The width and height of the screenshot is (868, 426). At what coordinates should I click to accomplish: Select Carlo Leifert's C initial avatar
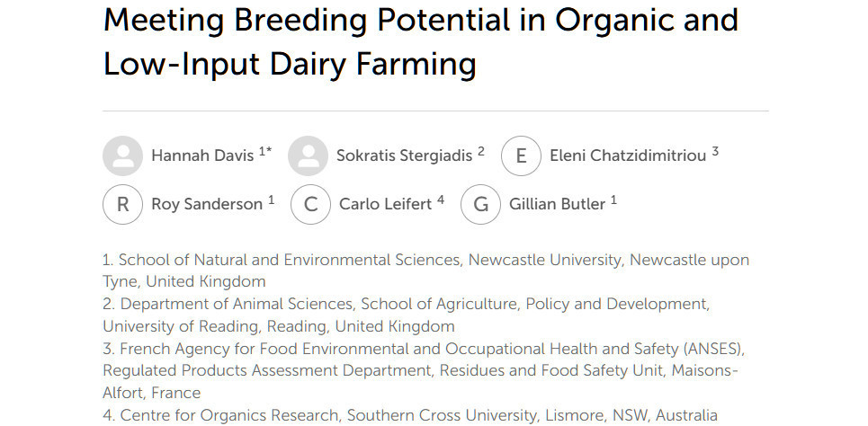[x=310, y=204]
